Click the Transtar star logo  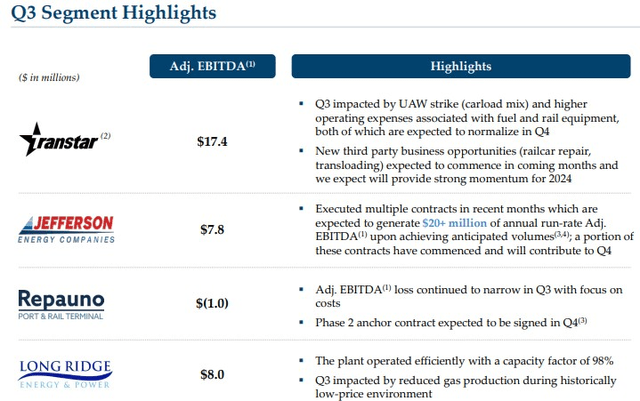(59, 140)
